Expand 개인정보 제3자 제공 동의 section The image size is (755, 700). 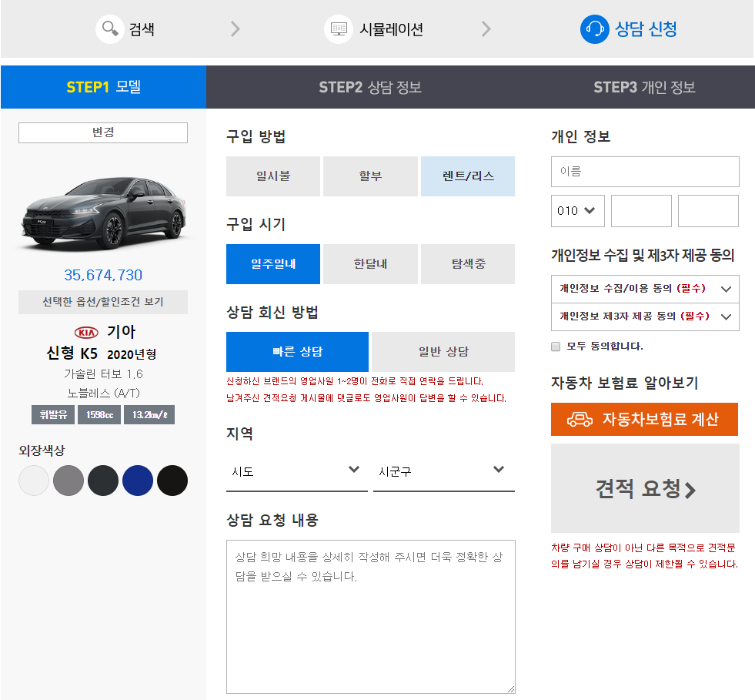645,317
